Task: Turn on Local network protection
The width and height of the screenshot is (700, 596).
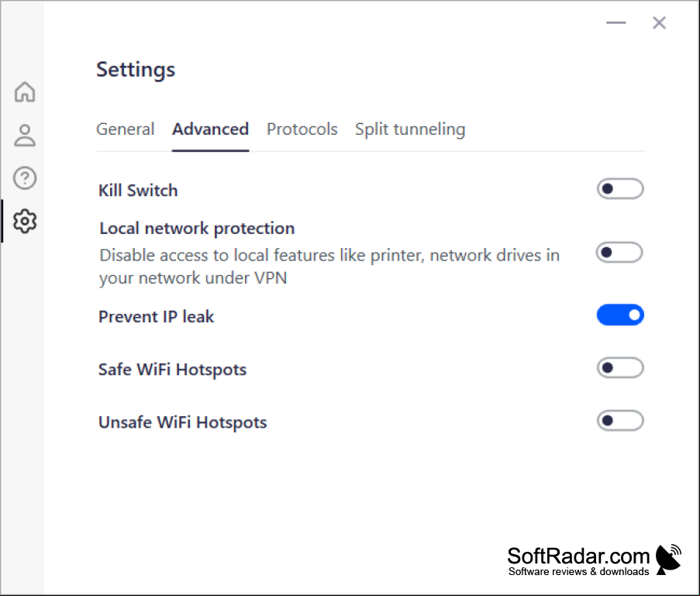Action: (619, 253)
